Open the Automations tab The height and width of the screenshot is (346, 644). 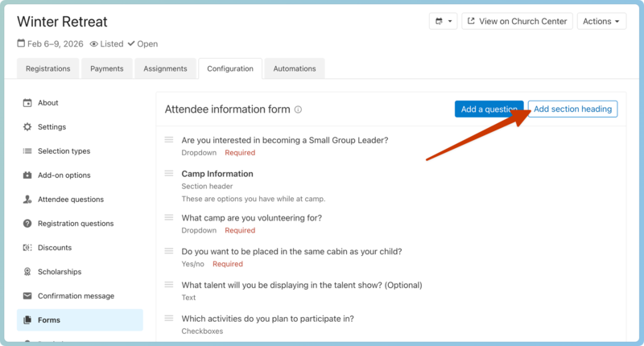pos(295,69)
